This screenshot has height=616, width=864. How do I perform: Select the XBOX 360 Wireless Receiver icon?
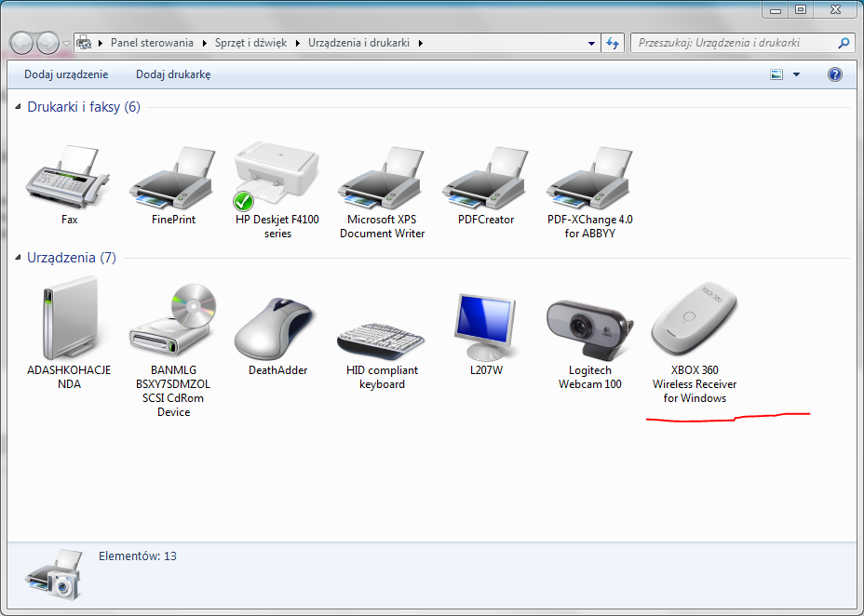[695, 318]
